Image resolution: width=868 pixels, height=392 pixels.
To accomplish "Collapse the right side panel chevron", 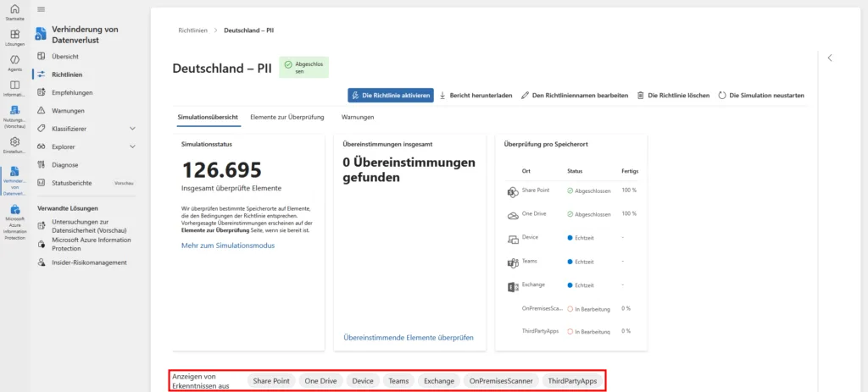I will point(829,58).
